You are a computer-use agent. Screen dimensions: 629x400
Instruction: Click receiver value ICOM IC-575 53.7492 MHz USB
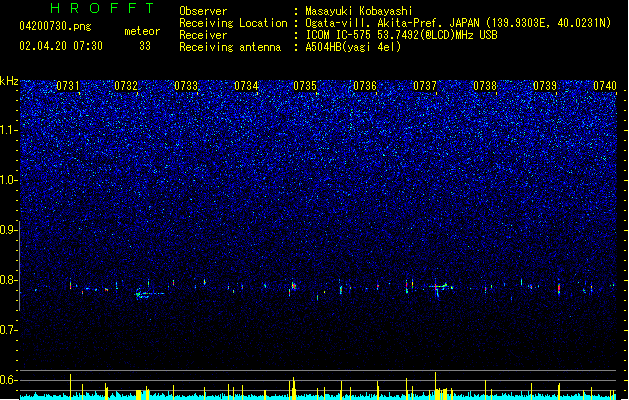[x=401, y=35]
